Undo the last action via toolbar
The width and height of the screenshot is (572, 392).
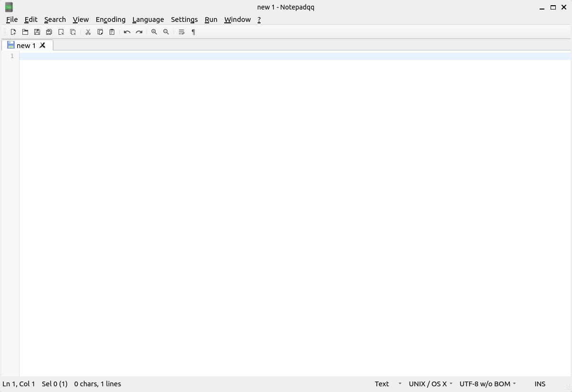pyautogui.click(x=127, y=32)
